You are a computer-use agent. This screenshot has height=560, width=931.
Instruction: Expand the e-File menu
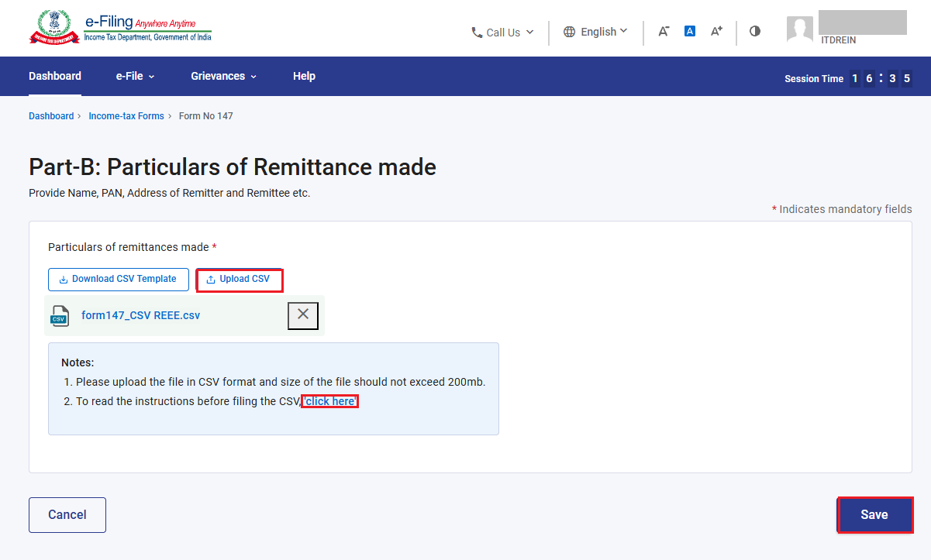(x=136, y=76)
